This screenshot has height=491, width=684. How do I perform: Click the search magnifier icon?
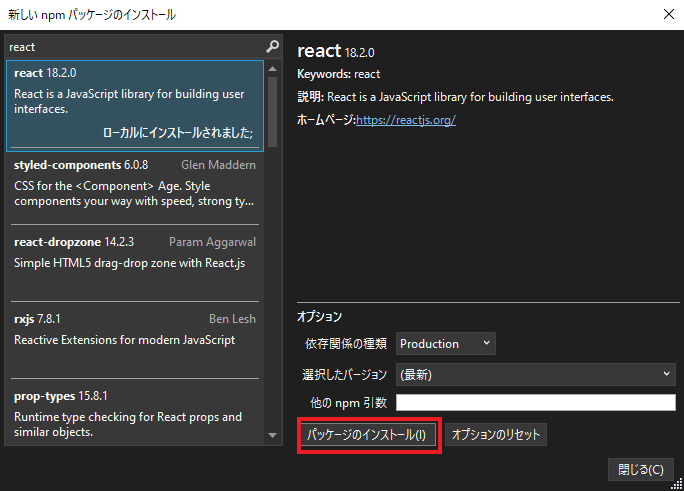pyautogui.click(x=273, y=46)
